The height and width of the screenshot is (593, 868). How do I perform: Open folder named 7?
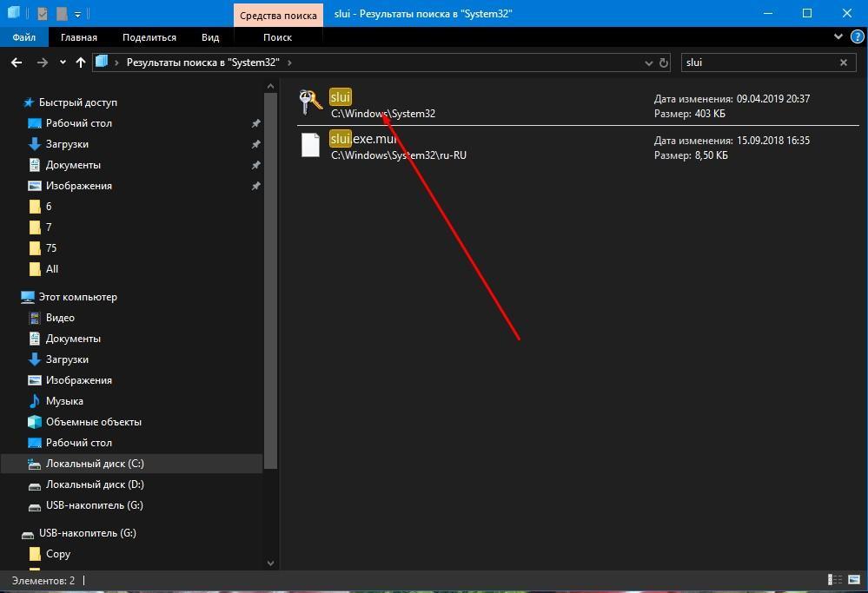point(49,227)
